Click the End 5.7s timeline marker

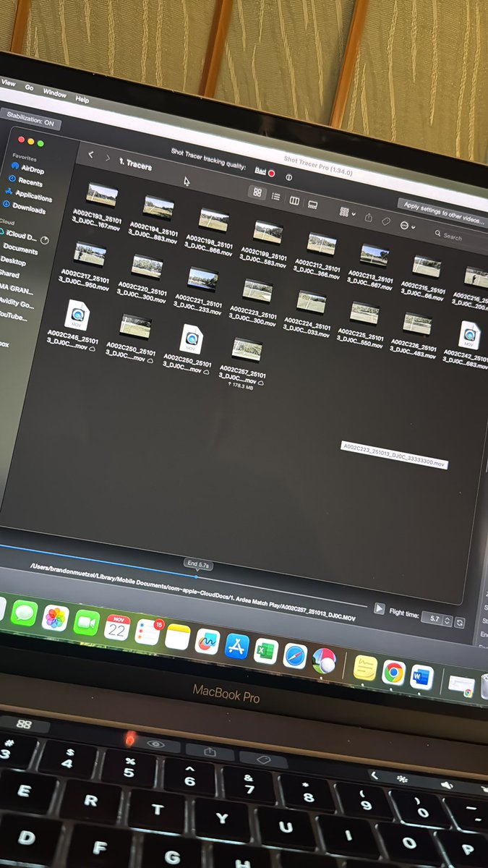[197, 563]
